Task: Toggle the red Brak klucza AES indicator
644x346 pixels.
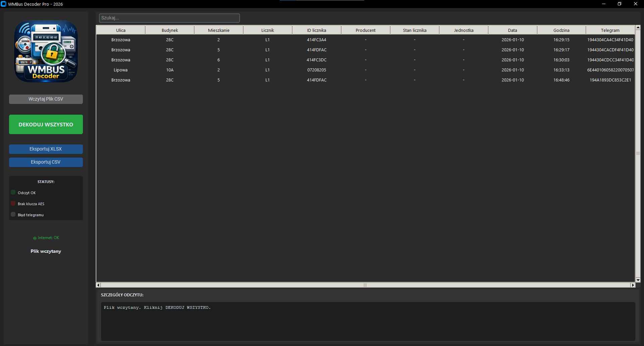Action: pos(13,203)
